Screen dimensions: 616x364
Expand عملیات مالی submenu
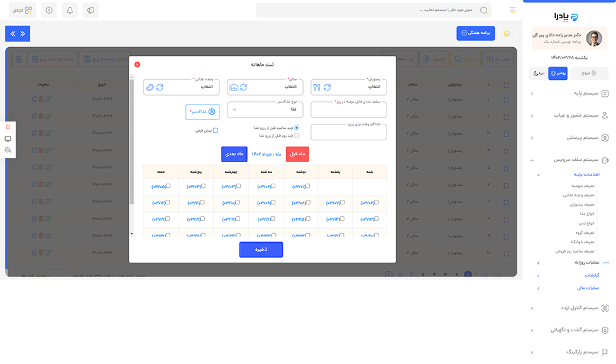coord(538,289)
